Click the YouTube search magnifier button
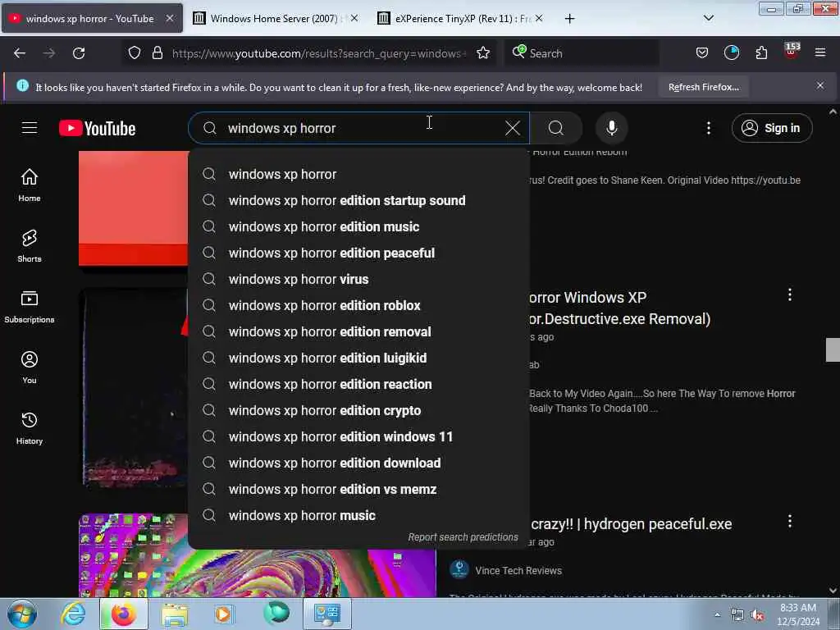This screenshot has height=630, width=840. (555, 128)
